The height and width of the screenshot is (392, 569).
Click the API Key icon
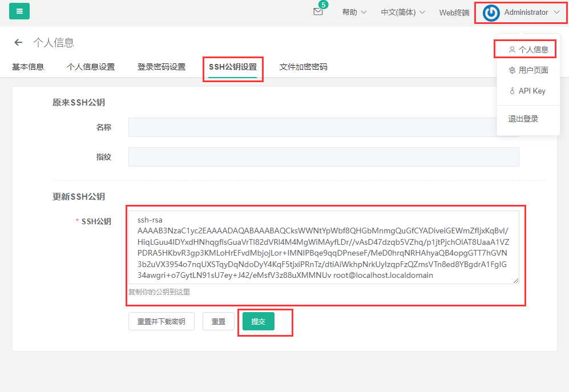513,90
